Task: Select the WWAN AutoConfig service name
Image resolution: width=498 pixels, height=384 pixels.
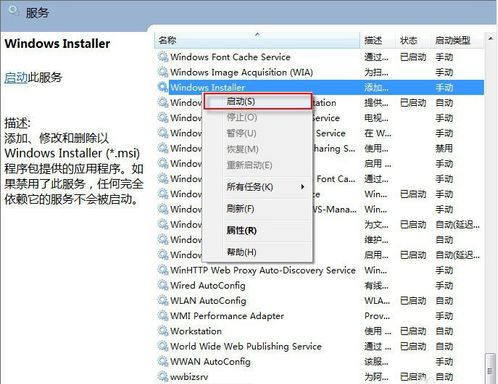Action: pyautogui.click(x=210, y=361)
